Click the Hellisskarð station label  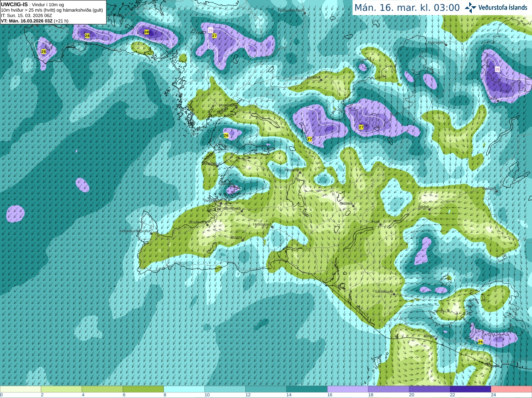point(262,224)
